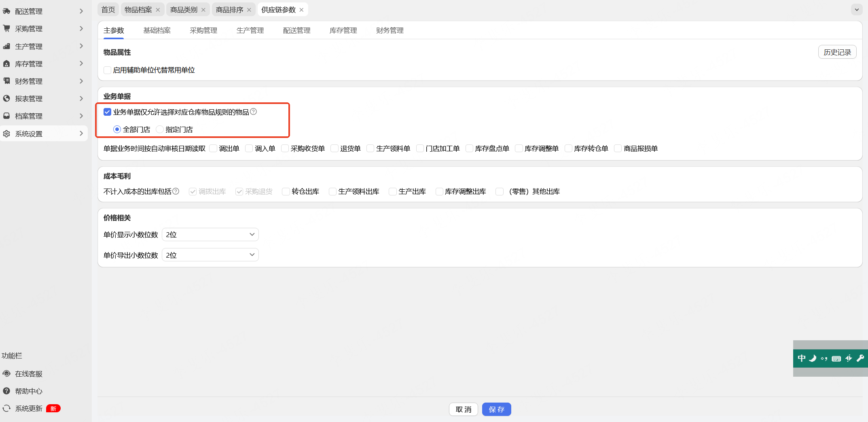Check the 调出单 checkbox

[213, 148]
